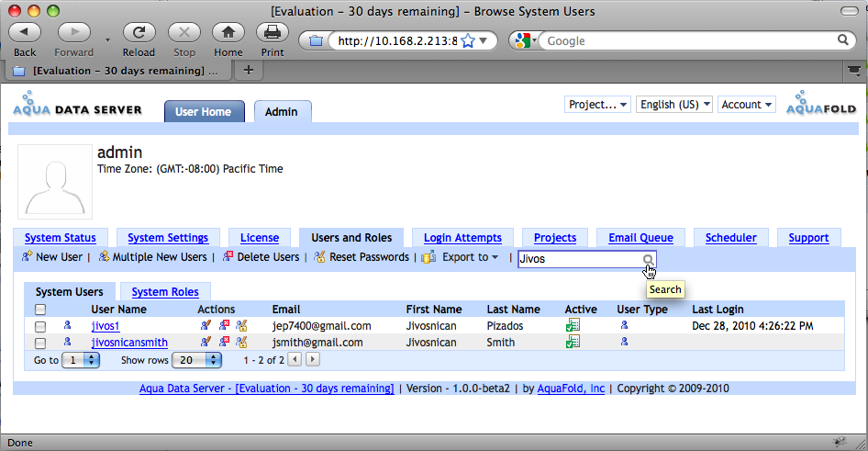Open the System Settings tab
Image resolution: width=868 pixels, height=451 pixels.
(x=168, y=238)
